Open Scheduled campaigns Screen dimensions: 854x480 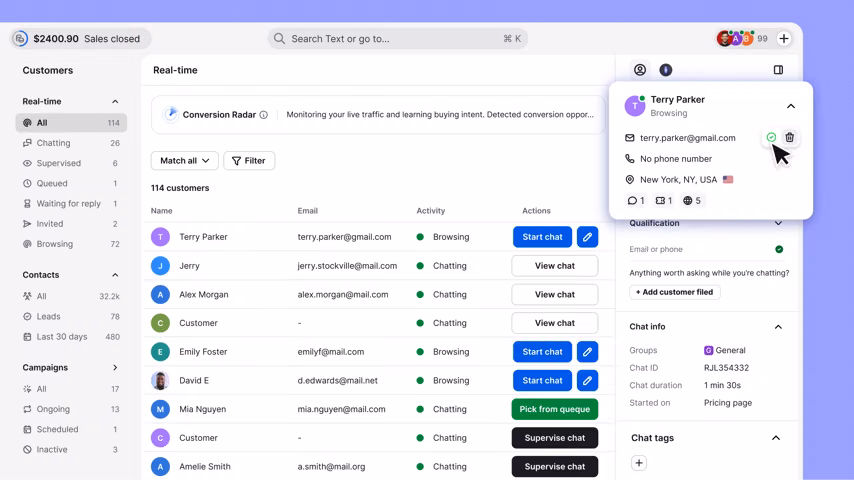tap(71, 429)
